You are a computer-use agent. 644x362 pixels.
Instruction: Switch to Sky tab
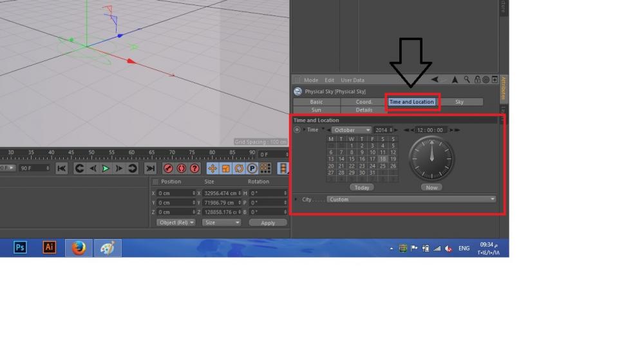pyautogui.click(x=459, y=102)
